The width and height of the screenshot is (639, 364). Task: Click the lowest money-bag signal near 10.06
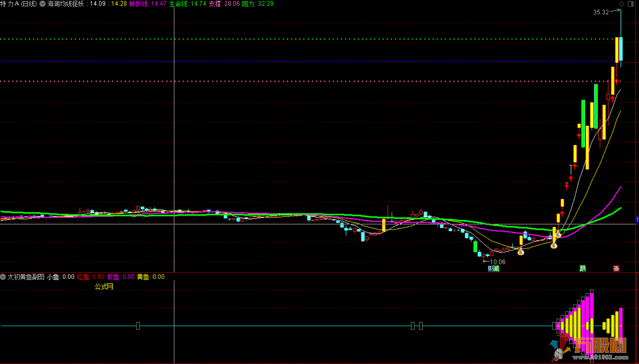(x=521, y=252)
